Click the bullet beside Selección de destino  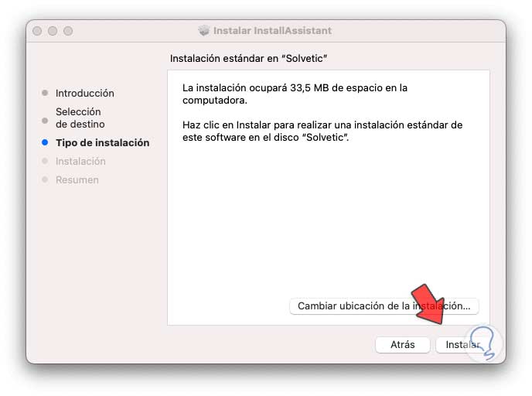(45, 121)
